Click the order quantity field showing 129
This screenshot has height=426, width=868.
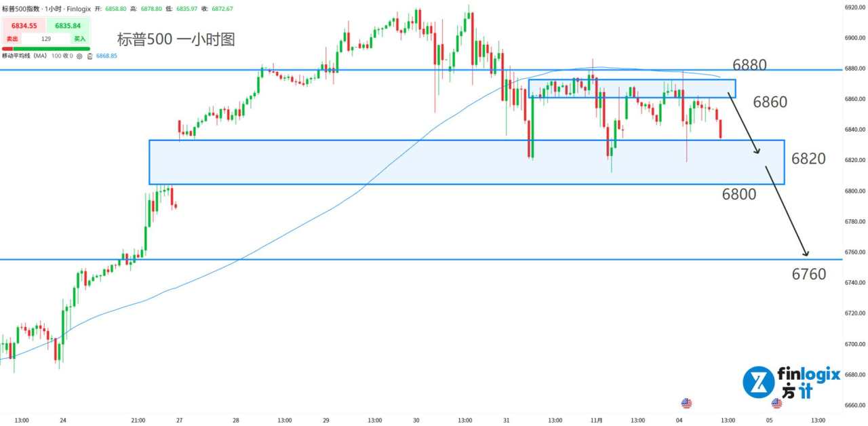45,39
